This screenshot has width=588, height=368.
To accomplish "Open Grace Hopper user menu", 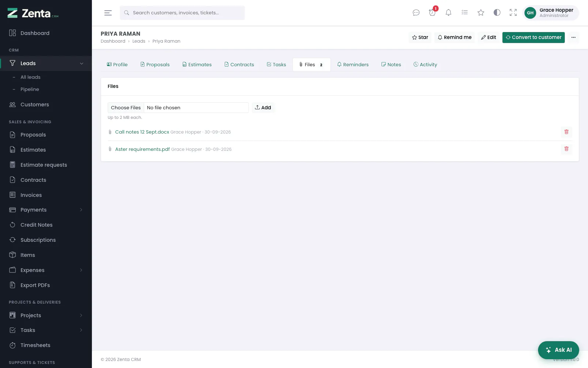I will 551,13.
